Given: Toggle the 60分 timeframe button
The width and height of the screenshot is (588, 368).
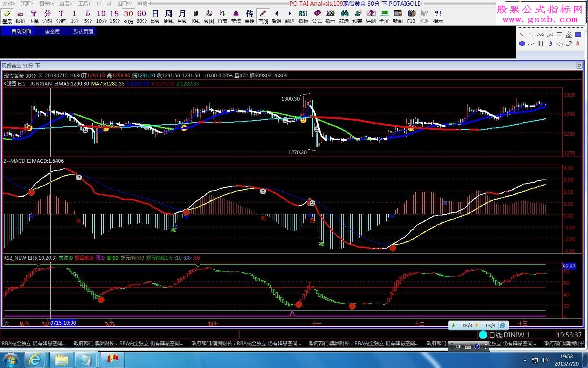Looking at the screenshot, I should click(x=142, y=17).
